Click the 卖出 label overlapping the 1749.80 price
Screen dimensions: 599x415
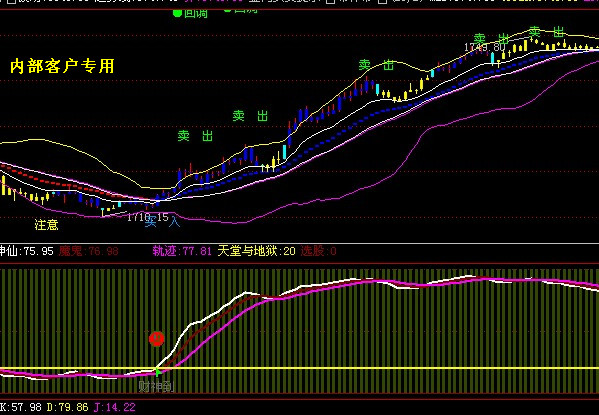[x=491, y=39]
